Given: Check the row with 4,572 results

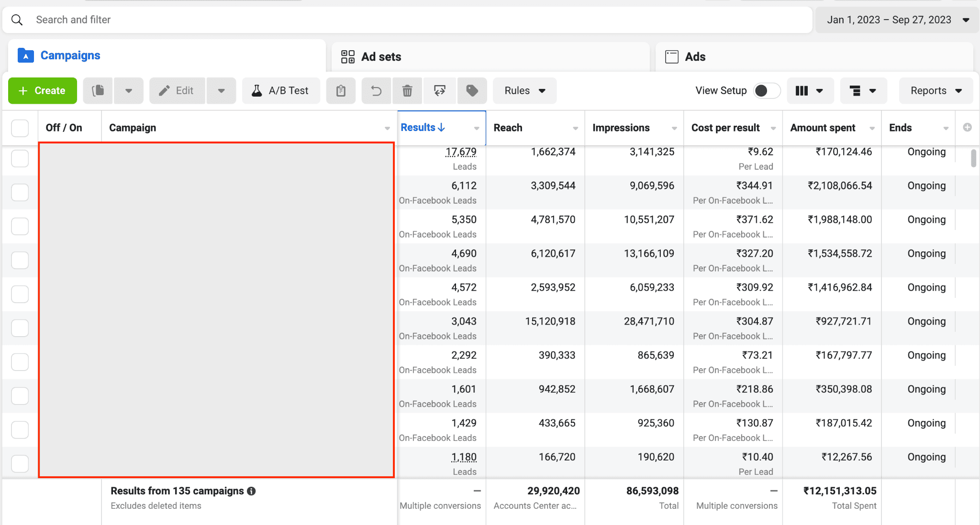Looking at the screenshot, I should 20,294.
